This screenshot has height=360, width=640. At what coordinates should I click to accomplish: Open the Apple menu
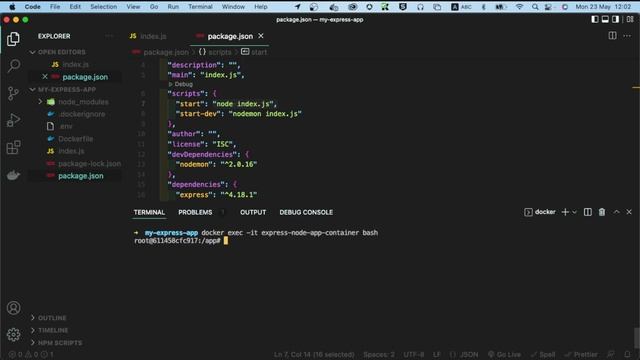pyautogui.click(x=12, y=7)
